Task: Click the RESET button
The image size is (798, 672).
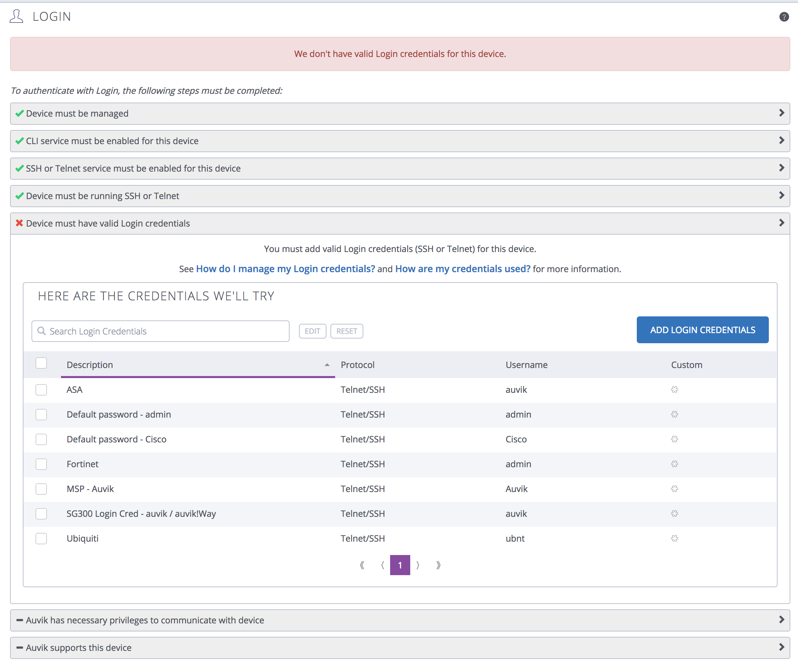Action: (x=347, y=331)
